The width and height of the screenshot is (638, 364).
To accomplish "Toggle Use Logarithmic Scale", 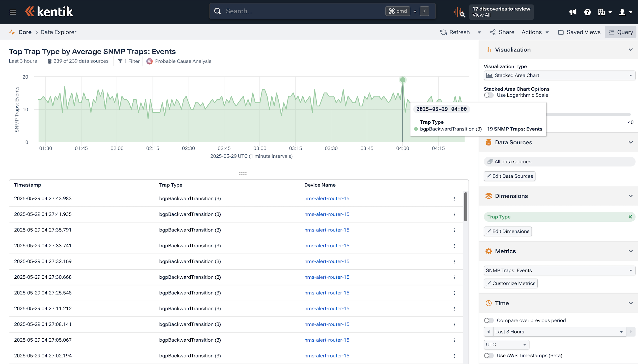I will tap(488, 95).
